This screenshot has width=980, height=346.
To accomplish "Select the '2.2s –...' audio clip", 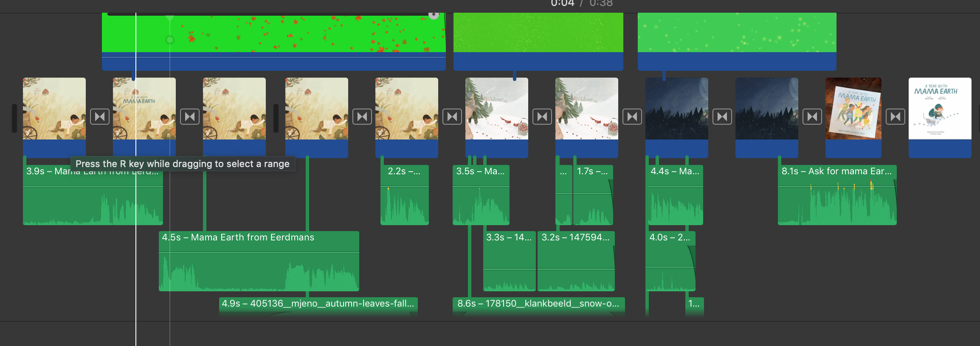I will [405, 195].
